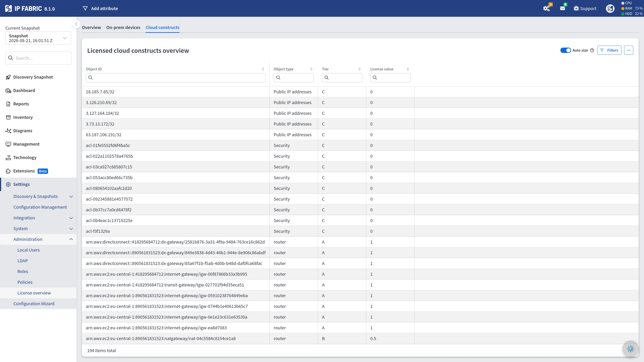The image size is (644, 362).
Task: Switch to the Overview tab
Action: tap(91, 27)
